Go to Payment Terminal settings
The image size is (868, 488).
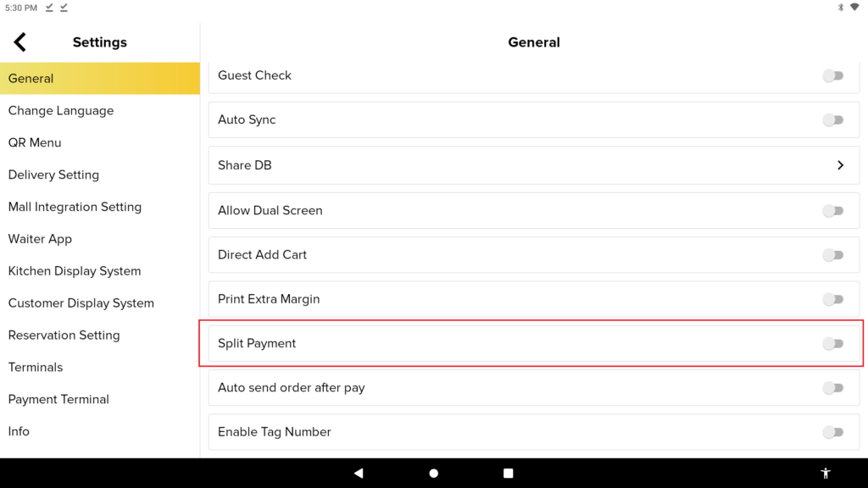point(58,399)
